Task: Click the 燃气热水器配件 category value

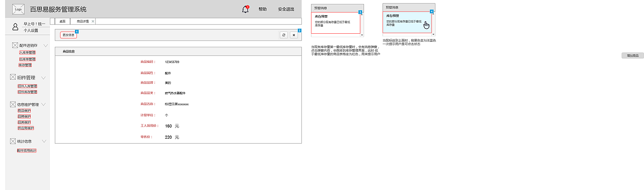Action: [175, 93]
